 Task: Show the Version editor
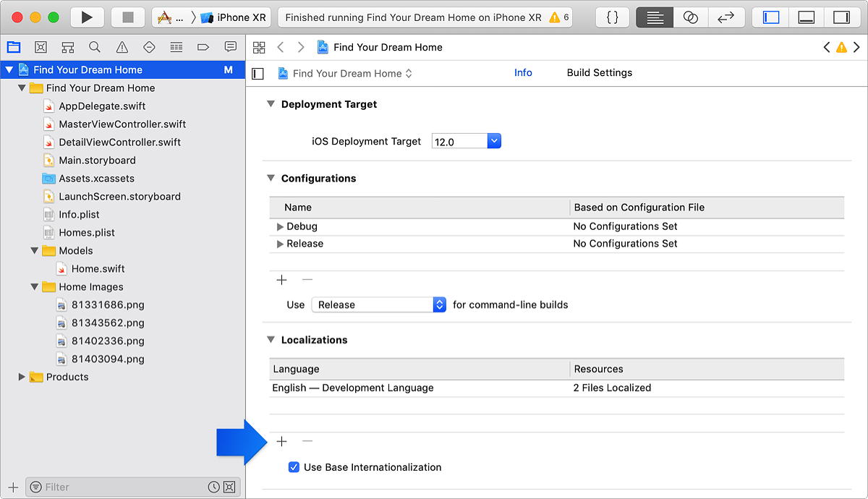click(726, 17)
